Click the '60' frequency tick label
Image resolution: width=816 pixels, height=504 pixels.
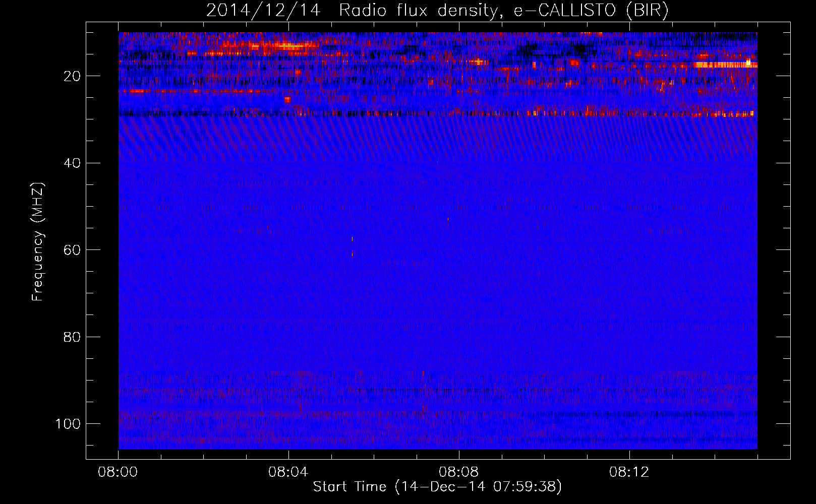(x=73, y=250)
